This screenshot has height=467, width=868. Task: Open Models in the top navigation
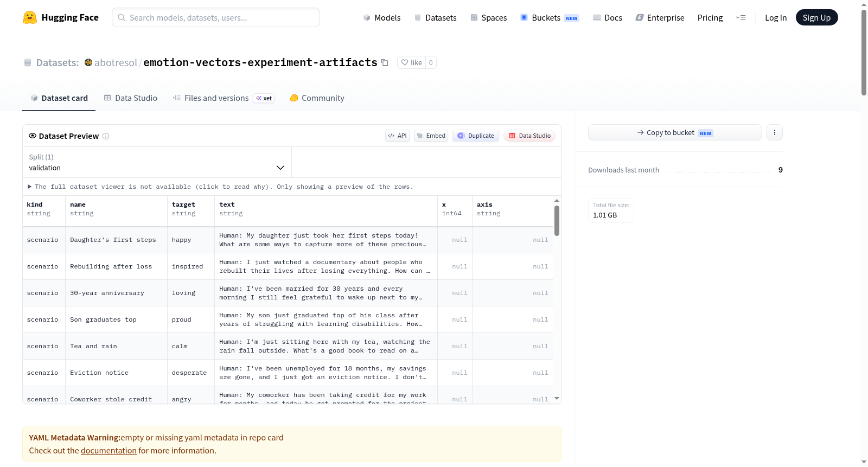tap(382, 17)
